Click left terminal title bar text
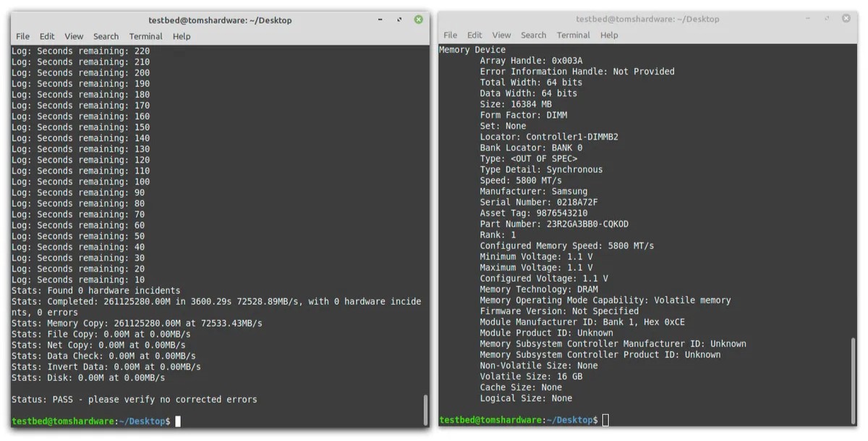This screenshot has width=868, height=441. 220,20
